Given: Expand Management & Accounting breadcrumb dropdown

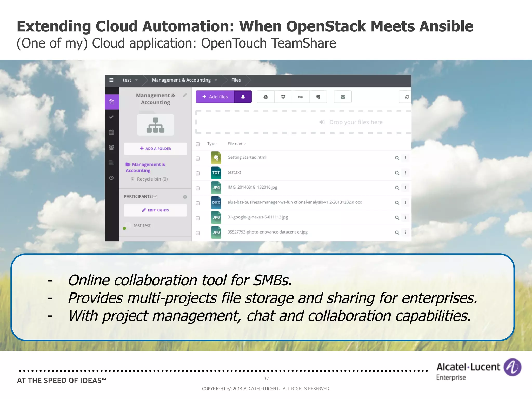Looking at the screenshot, I should tap(216, 80).
